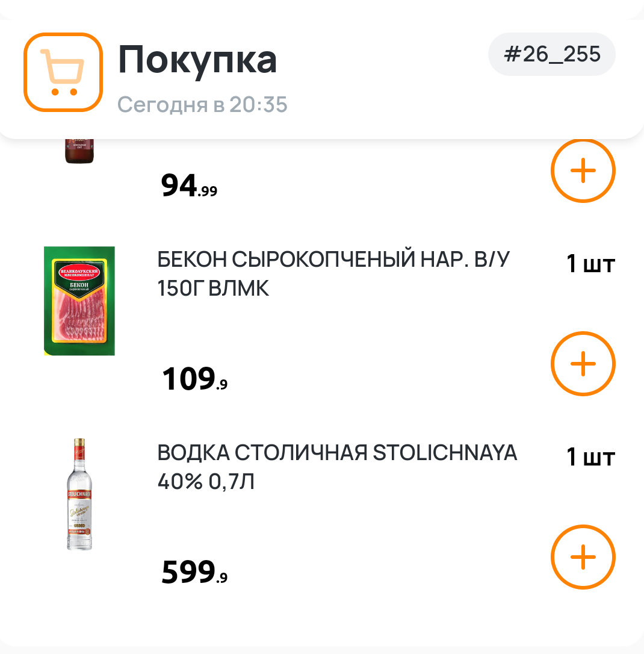
Task: Tap the card edge above the Покупка header
Action: tap(322, 7)
